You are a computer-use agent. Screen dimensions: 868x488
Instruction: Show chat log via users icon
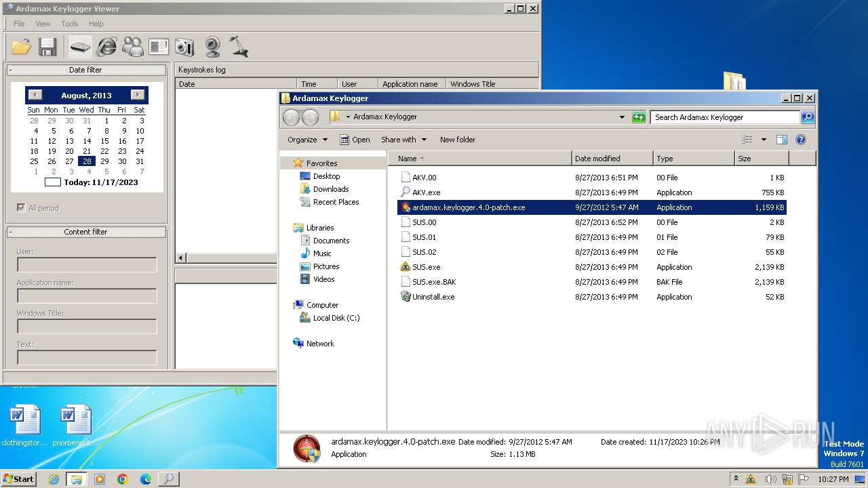tap(133, 47)
